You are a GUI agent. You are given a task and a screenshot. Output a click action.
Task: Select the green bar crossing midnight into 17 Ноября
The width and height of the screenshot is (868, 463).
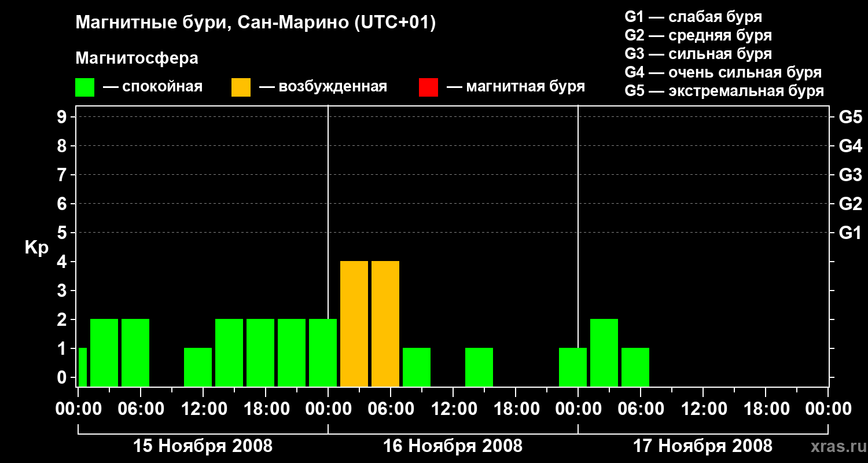tap(573, 367)
